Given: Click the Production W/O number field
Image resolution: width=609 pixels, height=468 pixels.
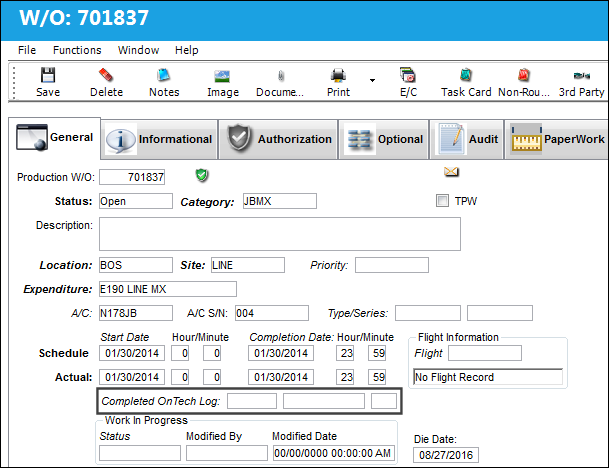Looking at the screenshot, I should (x=132, y=177).
